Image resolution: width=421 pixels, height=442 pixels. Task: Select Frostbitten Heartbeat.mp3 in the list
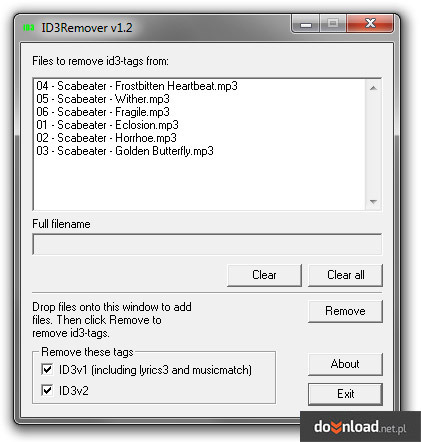(137, 86)
